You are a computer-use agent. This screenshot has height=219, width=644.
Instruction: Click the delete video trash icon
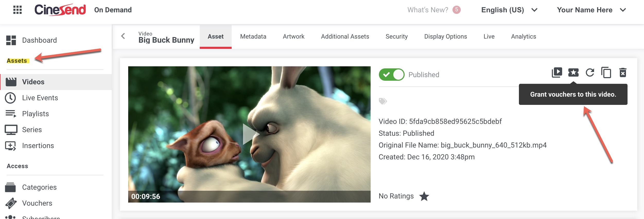point(623,72)
